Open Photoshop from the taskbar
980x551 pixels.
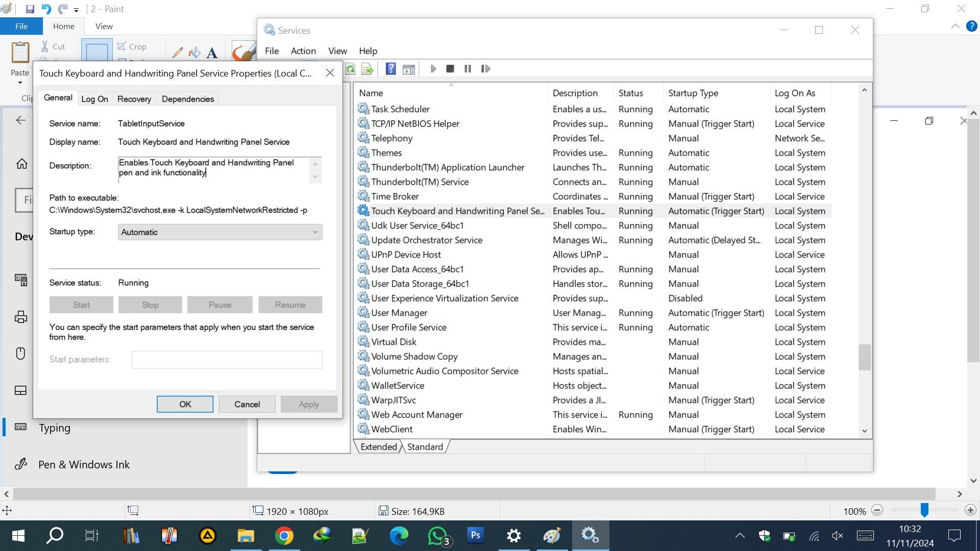click(x=475, y=535)
